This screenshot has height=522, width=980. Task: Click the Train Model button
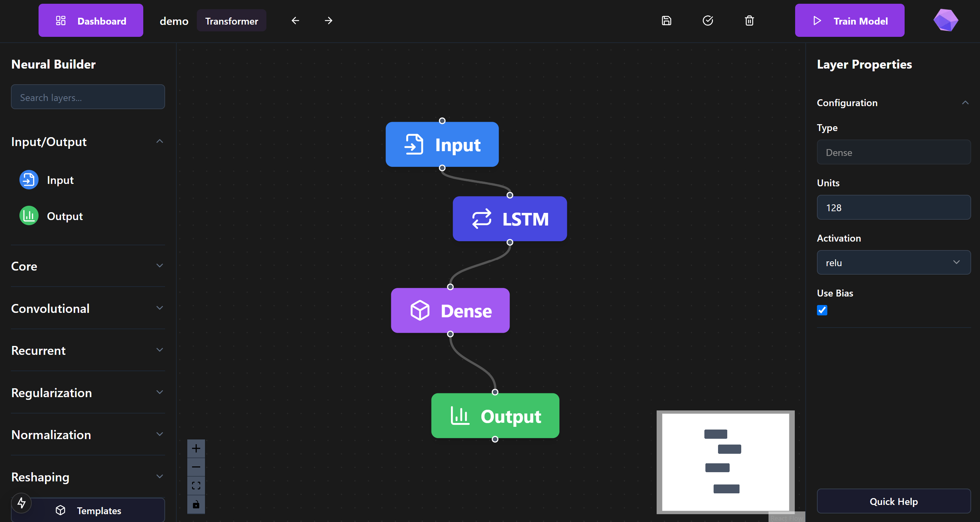[x=849, y=20]
